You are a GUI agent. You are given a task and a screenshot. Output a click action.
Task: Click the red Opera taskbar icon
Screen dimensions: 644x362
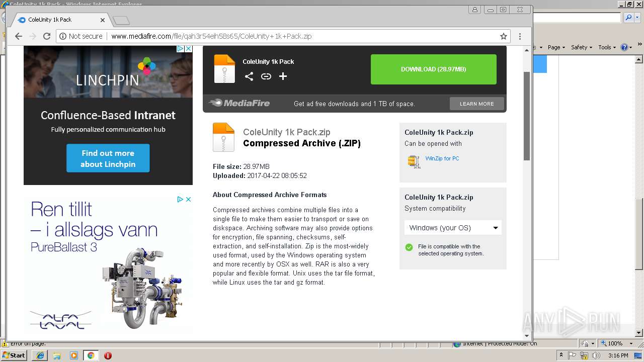(108, 355)
